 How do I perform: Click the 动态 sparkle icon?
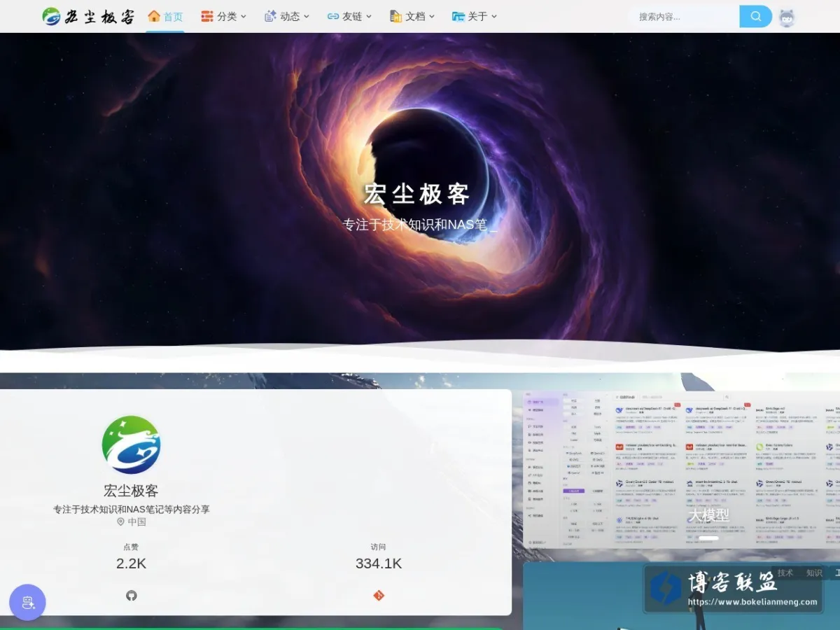pos(270,16)
